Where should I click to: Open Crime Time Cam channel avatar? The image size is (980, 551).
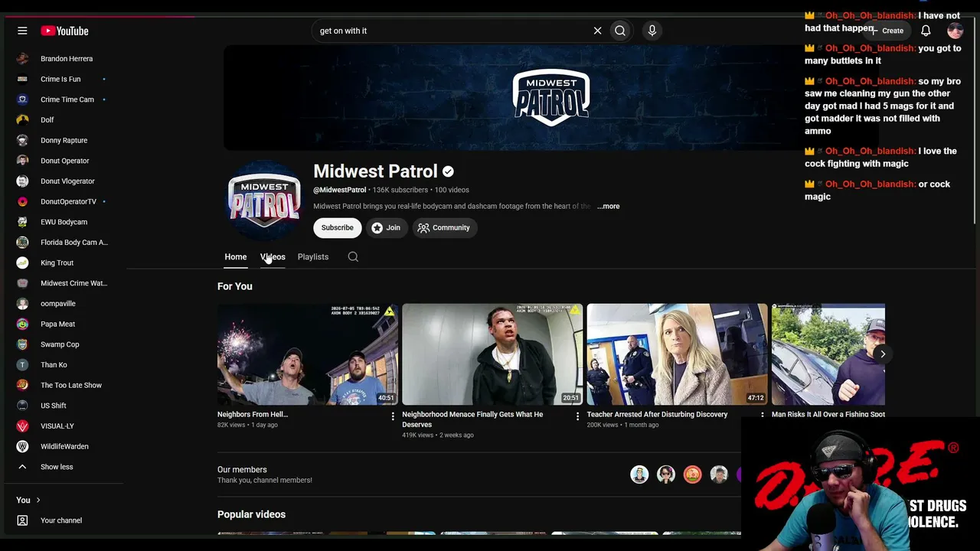22,99
